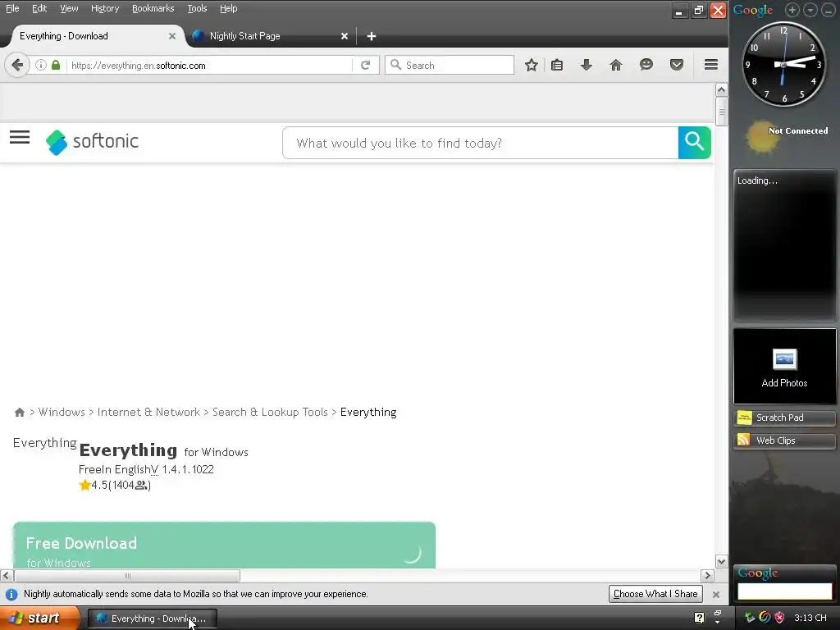Image resolution: width=840 pixels, height=630 pixels.
Task: Open the downloads arrow icon
Action: pos(587,66)
